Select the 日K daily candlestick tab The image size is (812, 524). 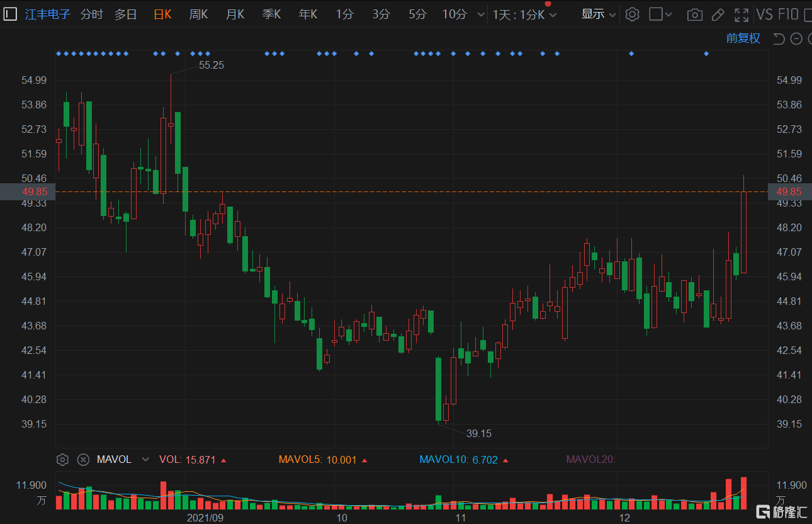pyautogui.click(x=162, y=14)
